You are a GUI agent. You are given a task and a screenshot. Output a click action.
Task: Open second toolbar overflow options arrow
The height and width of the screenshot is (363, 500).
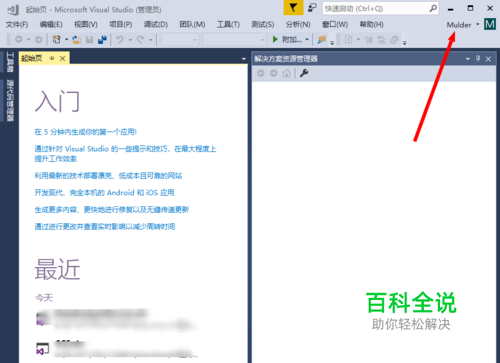tap(405, 42)
